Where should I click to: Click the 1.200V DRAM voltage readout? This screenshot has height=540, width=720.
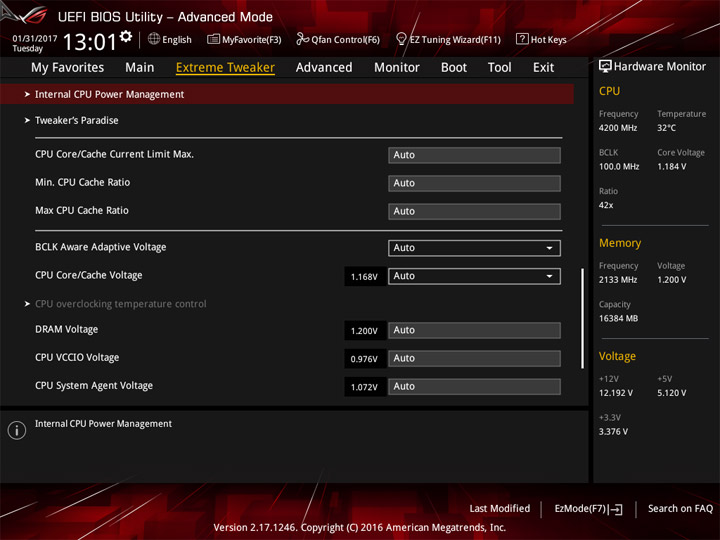(x=364, y=331)
